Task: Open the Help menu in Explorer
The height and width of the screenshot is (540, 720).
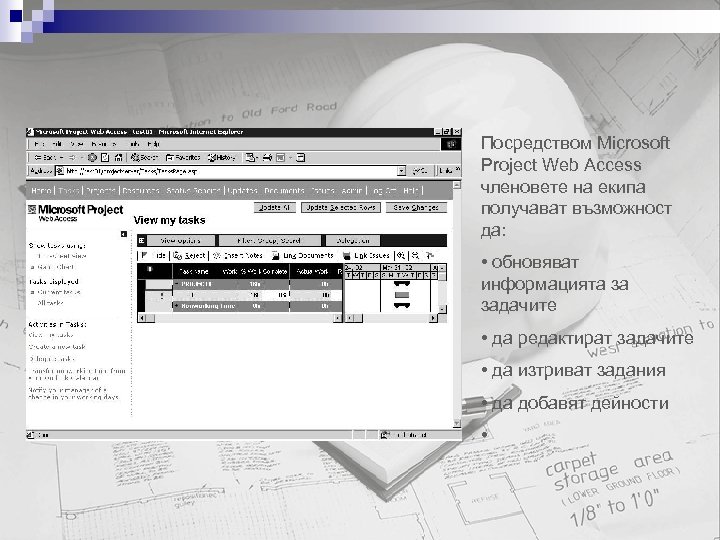Action: coord(153,144)
